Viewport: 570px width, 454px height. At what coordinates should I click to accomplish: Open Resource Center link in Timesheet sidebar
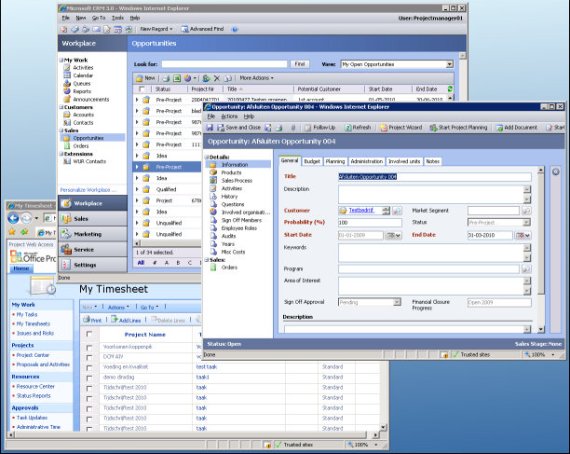tap(36, 386)
